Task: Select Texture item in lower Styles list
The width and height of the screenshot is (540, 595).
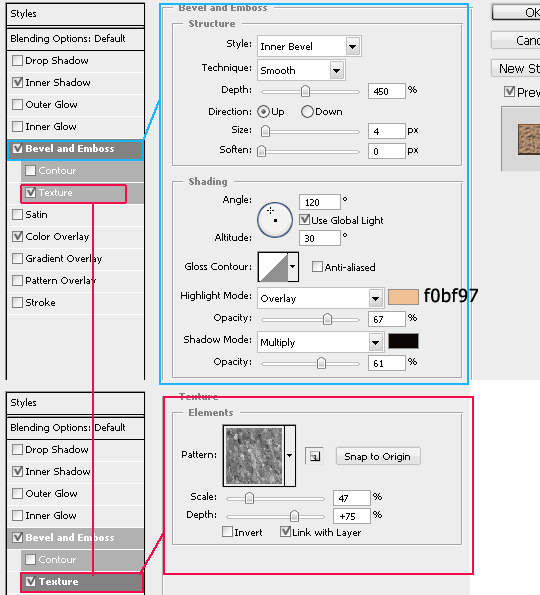Action: pyautogui.click(x=82, y=582)
